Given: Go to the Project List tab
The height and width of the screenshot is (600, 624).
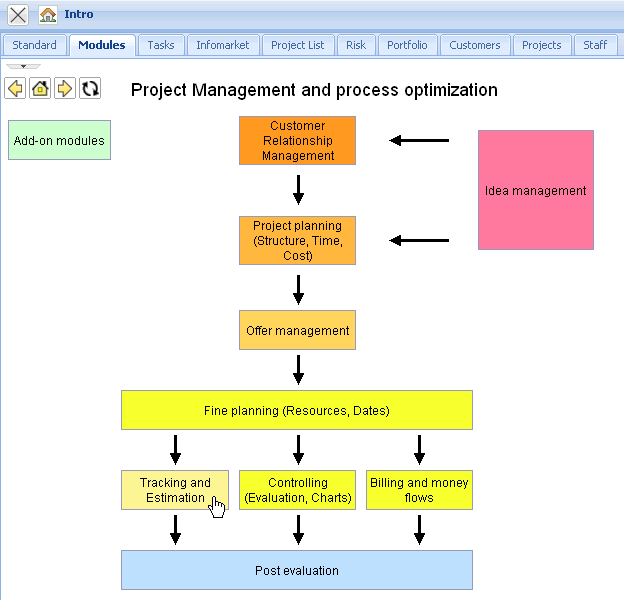Looking at the screenshot, I should (x=298, y=45).
